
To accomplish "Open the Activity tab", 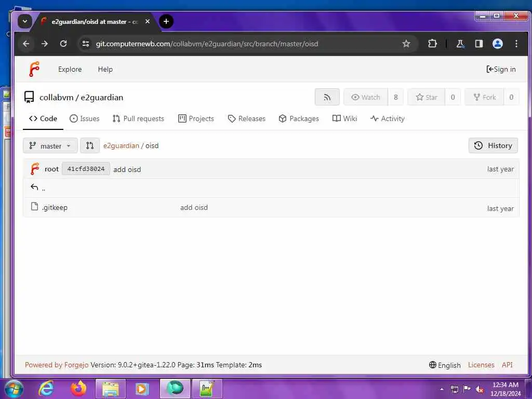I will (x=388, y=118).
